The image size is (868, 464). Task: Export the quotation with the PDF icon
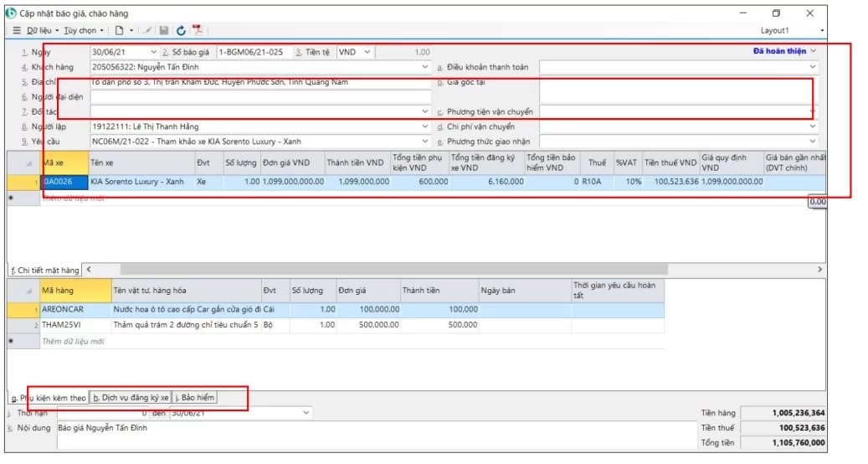[x=198, y=31]
